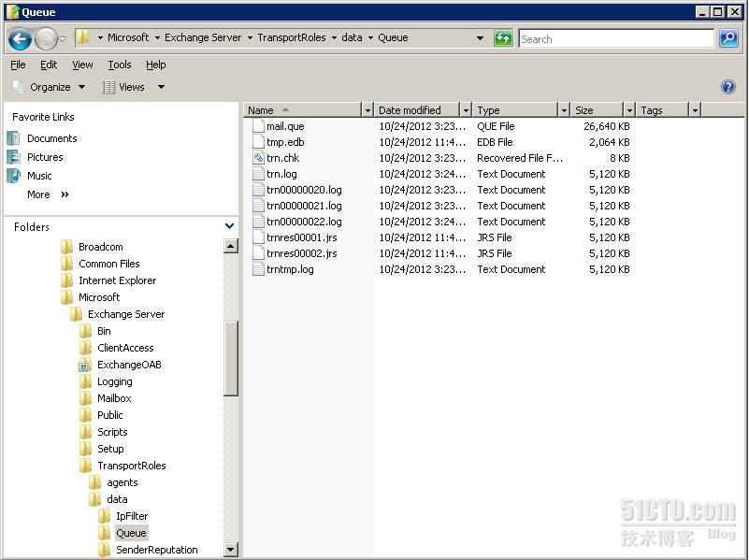Click the trn.log file icon
Screen dimensions: 749x560
click(x=258, y=174)
